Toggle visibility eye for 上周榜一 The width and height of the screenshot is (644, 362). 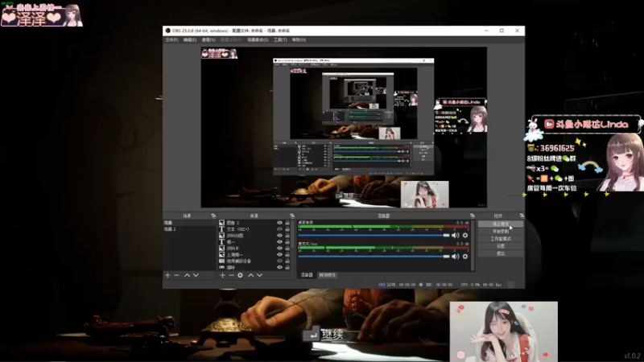[x=279, y=254]
